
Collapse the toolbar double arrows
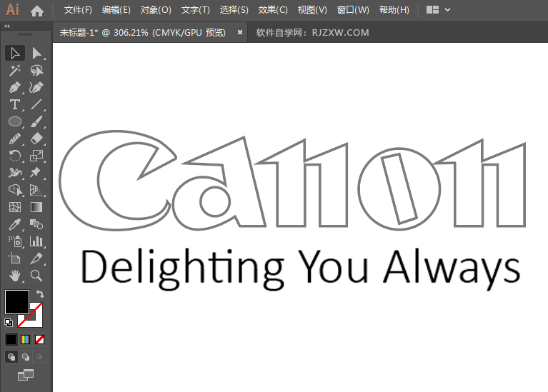pyautogui.click(x=7, y=26)
